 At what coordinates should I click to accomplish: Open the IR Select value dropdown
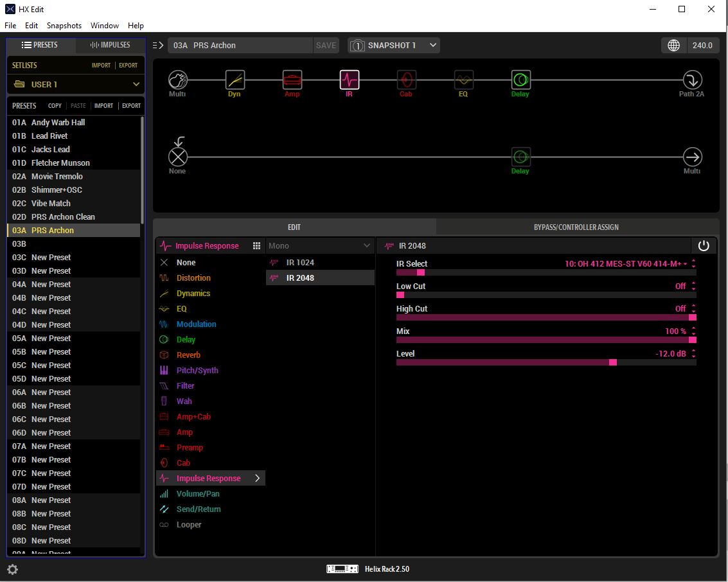[x=625, y=263]
